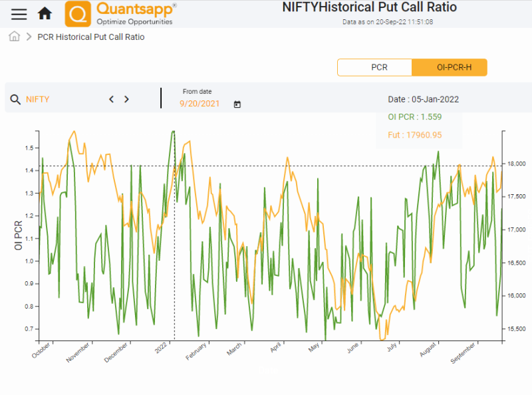Click the previous symbol arrow
Screen dimensions: 532x395
(x=111, y=98)
